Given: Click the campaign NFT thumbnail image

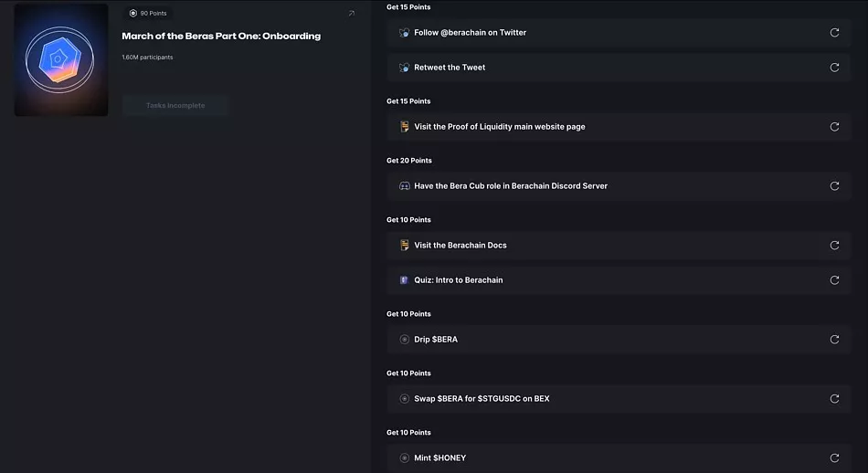Looking at the screenshot, I should 61,60.
